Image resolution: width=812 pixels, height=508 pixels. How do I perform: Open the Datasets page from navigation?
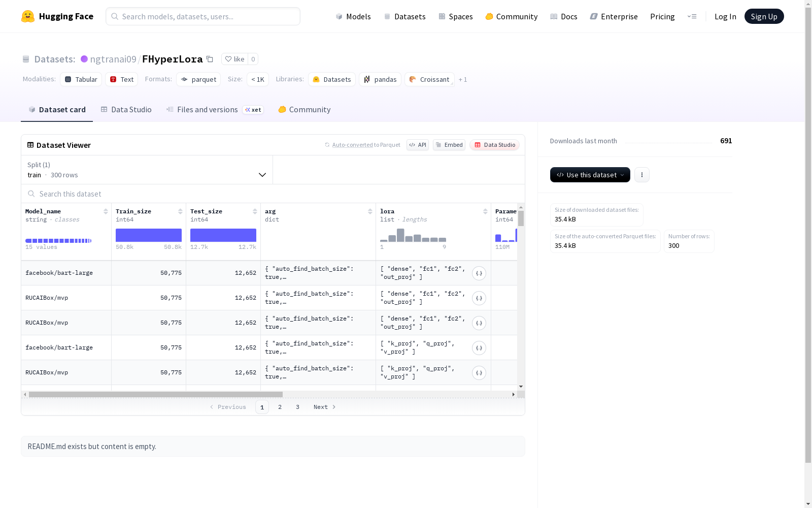pos(404,16)
